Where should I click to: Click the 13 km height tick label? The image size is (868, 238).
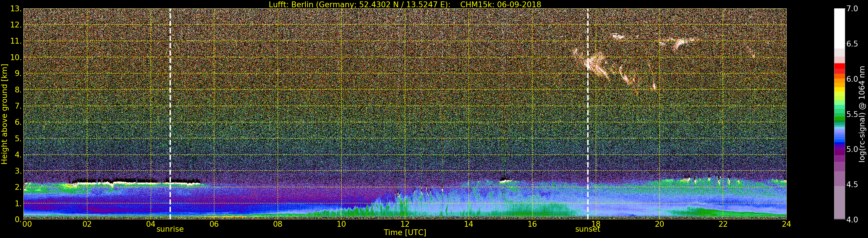click(x=16, y=9)
